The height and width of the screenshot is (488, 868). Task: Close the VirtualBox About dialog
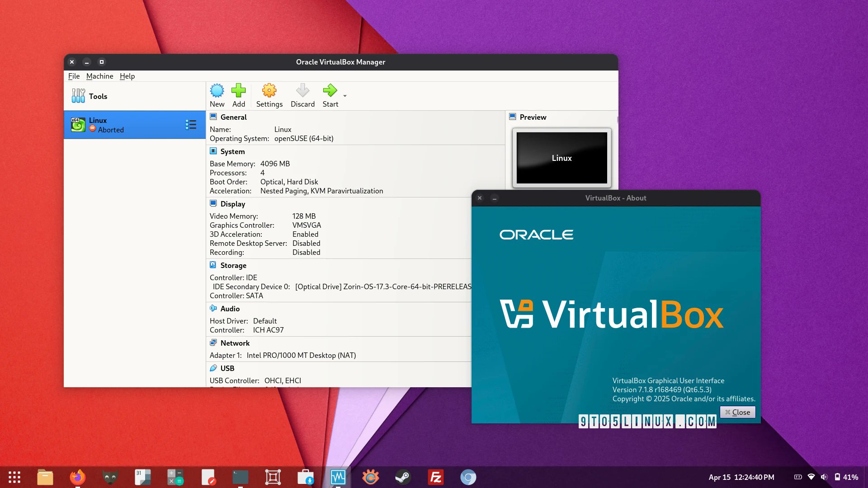coord(737,412)
